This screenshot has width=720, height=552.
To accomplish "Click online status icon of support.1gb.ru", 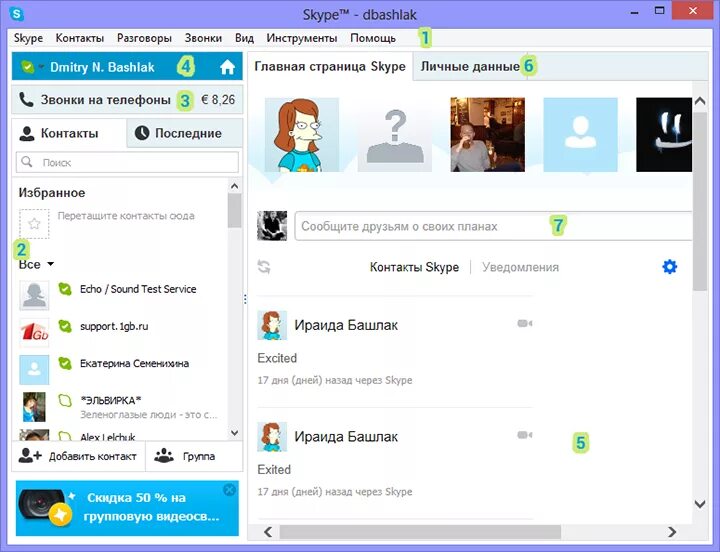I will click(x=65, y=326).
